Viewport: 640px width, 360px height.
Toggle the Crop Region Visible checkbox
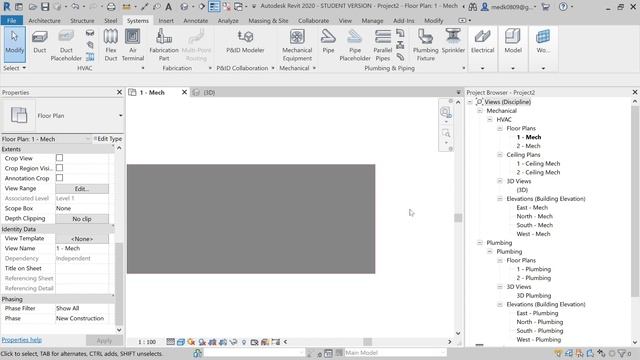[60, 168]
